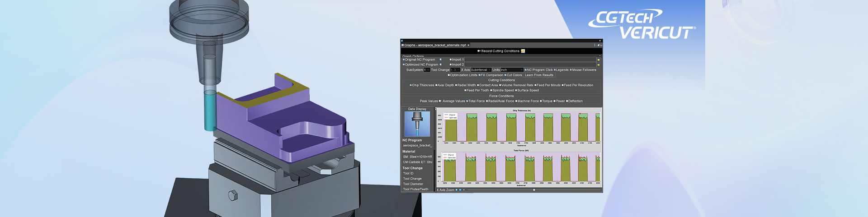Select the Average Values radio button
The image size is (868, 217).
440,102
